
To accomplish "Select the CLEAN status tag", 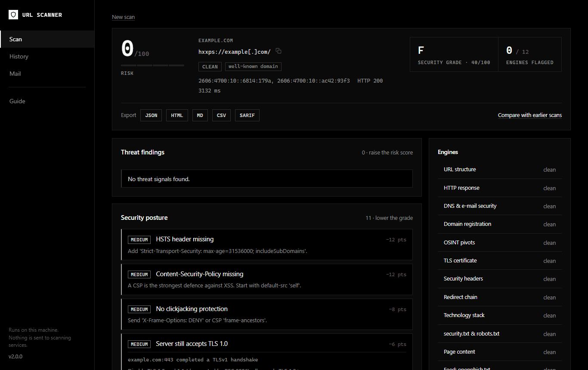I will [x=210, y=67].
